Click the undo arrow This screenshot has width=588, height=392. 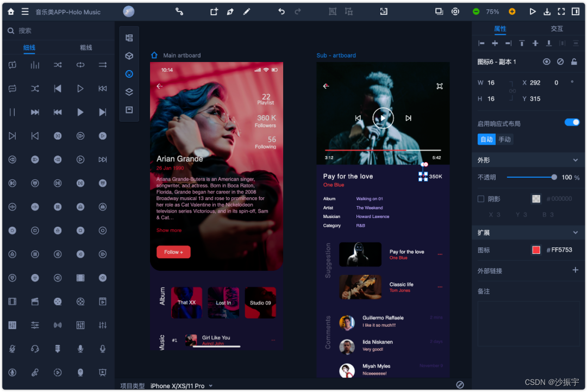(282, 11)
